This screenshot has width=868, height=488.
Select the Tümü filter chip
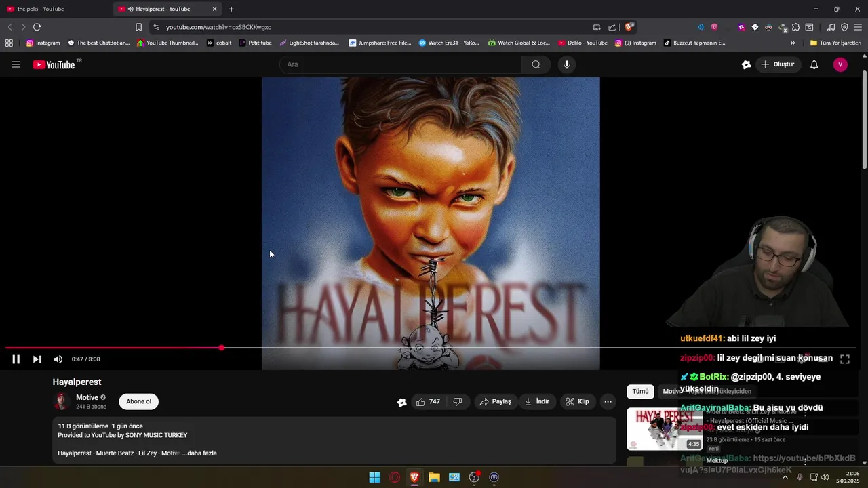[x=640, y=392]
